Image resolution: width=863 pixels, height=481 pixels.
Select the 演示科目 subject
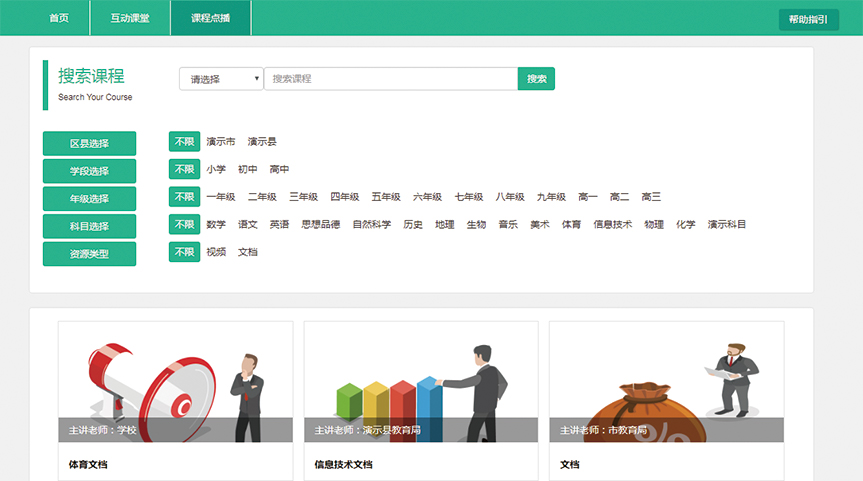[727, 224]
